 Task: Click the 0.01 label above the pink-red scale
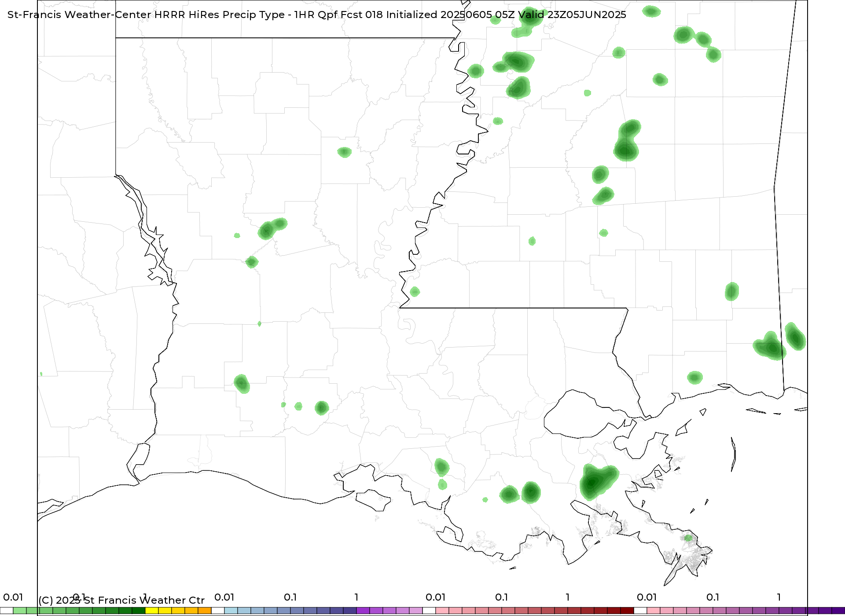point(436,597)
